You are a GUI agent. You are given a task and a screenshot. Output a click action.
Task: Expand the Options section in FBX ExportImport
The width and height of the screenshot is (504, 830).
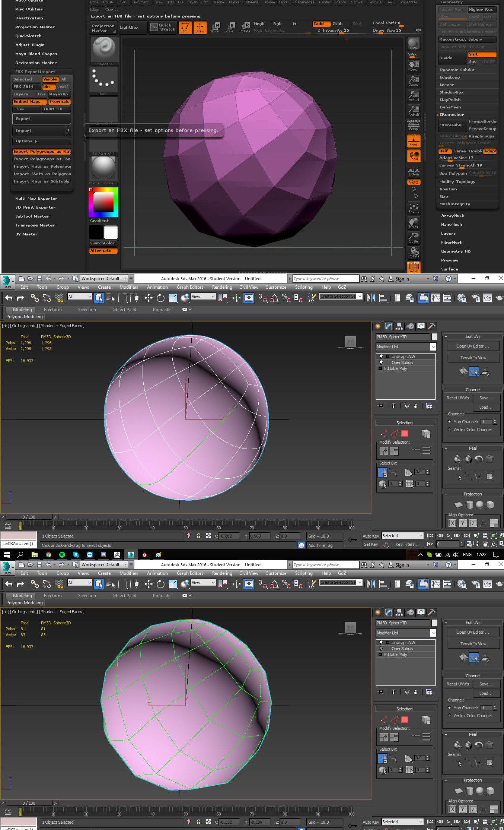(41, 141)
